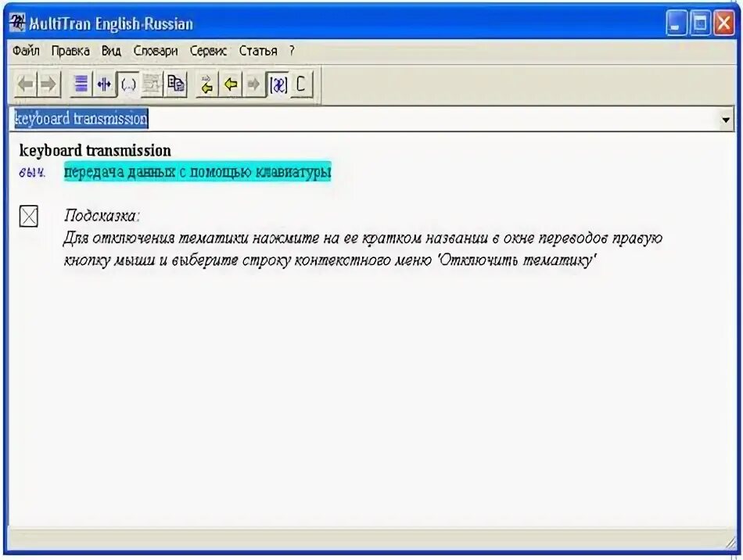Open the ? help menu

[x=292, y=51]
